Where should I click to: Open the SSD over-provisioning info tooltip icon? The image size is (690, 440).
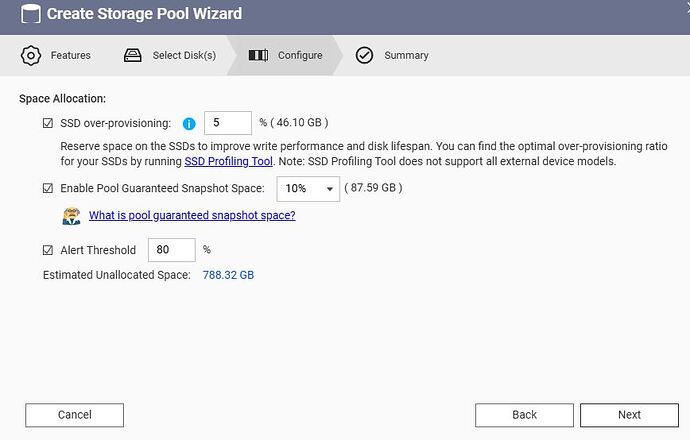188,124
